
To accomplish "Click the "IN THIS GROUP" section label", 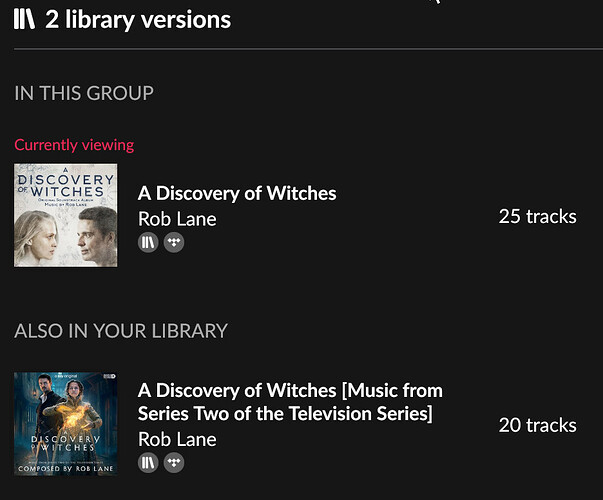I will click(x=84, y=93).
